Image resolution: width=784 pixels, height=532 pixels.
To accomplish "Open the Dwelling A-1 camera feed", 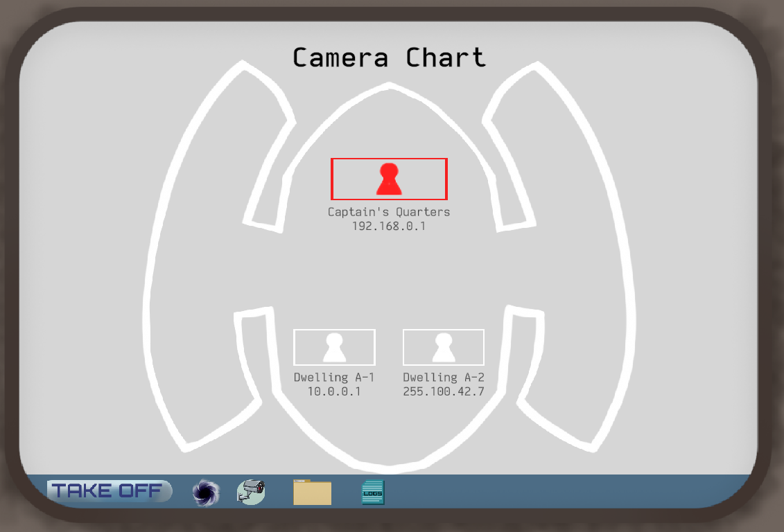I will 334,347.
